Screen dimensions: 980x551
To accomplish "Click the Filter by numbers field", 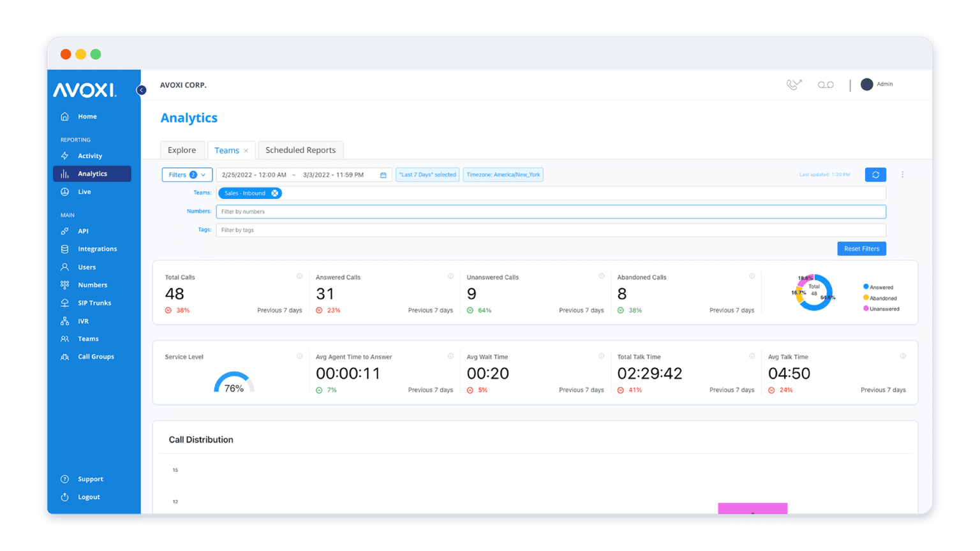I will (x=447, y=211).
